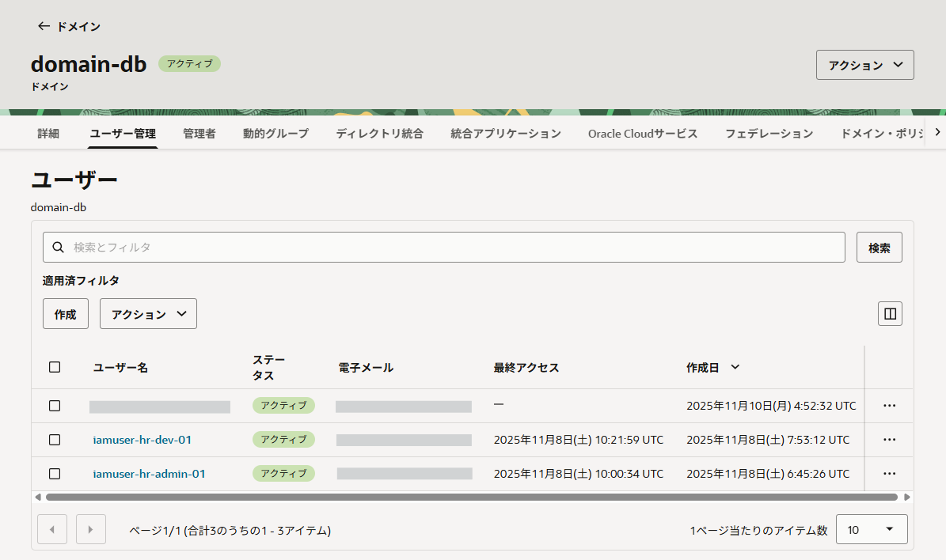Open the アクション dropdown at top right

(864, 64)
